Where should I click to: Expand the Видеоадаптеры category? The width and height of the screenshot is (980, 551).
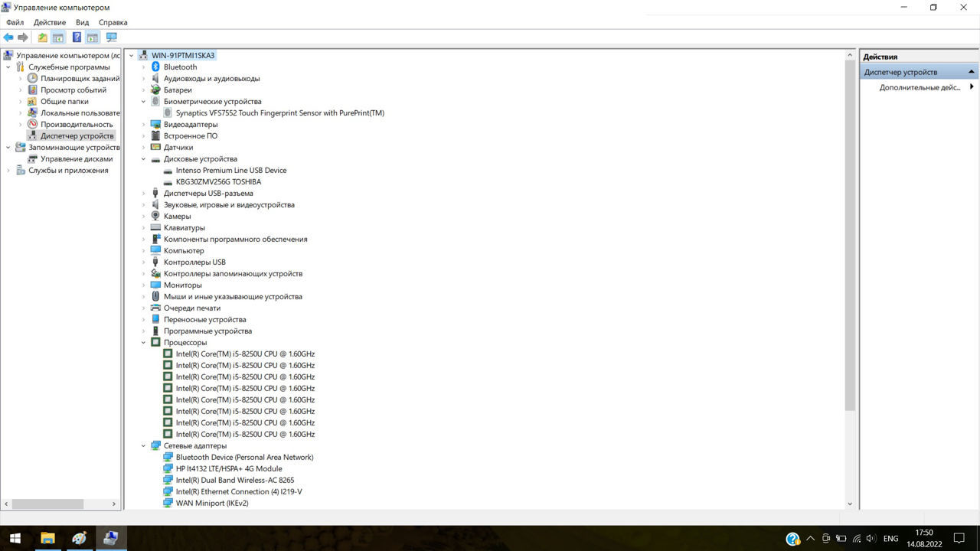click(143, 125)
